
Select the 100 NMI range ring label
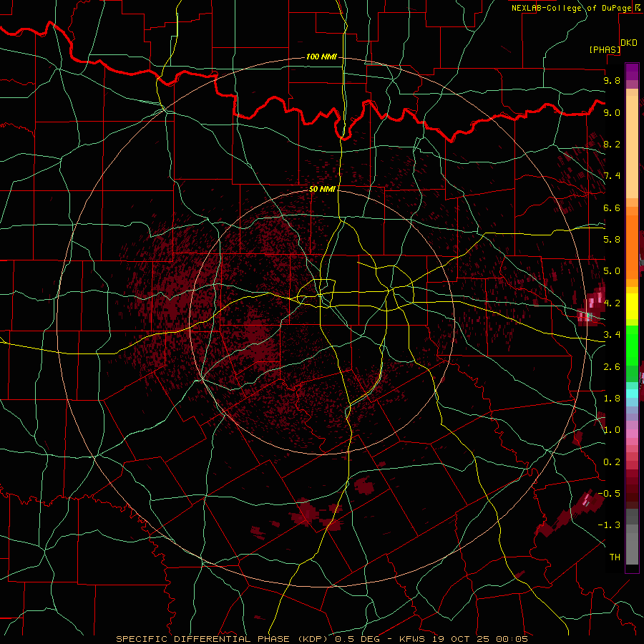[321, 57]
